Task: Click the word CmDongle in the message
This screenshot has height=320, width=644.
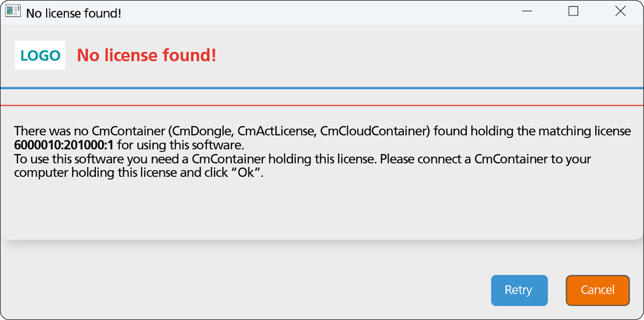Action: point(200,130)
